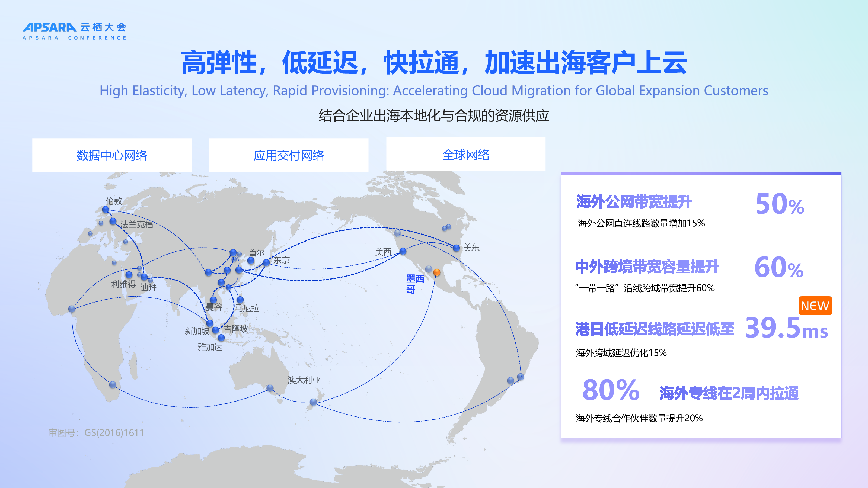Click the Dubai (迪拜) map node
The width and height of the screenshot is (868, 488).
click(144, 277)
